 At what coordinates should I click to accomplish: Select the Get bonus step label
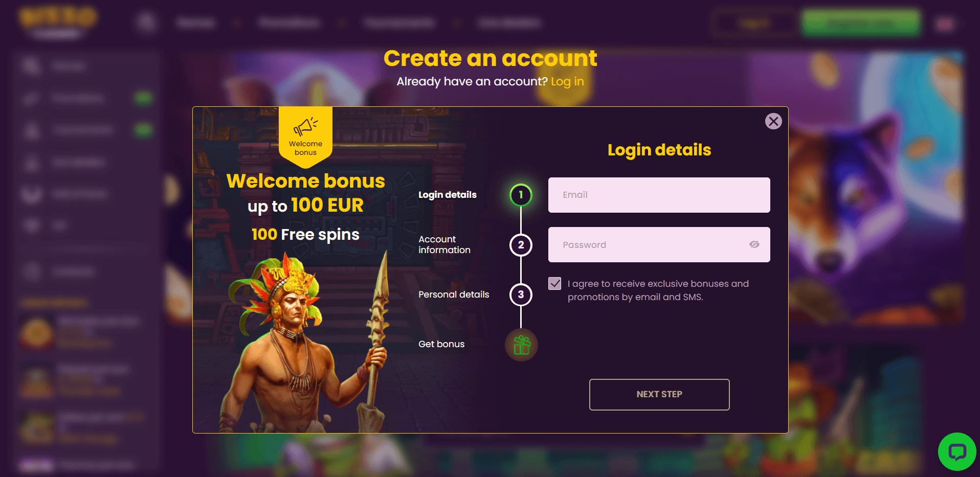pyautogui.click(x=441, y=344)
